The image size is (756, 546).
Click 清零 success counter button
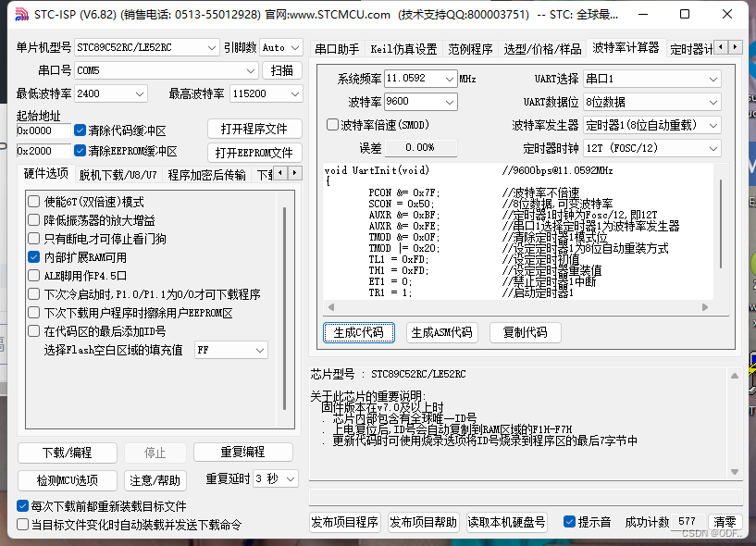pos(725,522)
